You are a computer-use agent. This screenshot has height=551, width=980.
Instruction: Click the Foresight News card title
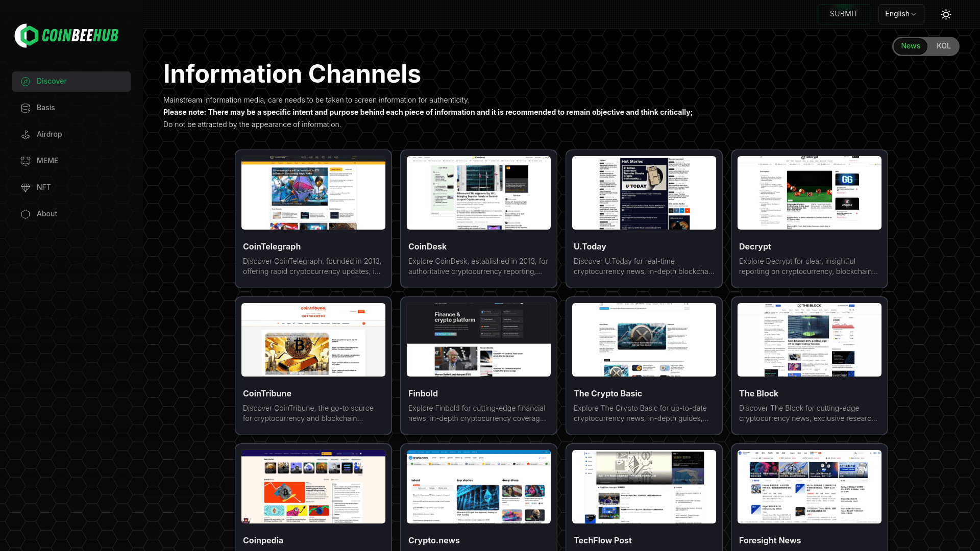click(770, 541)
